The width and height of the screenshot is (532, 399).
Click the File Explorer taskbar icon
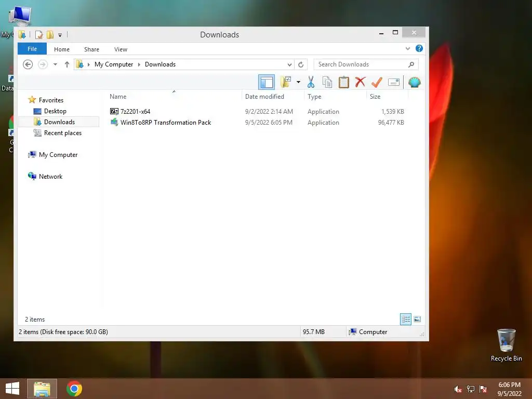click(x=42, y=389)
